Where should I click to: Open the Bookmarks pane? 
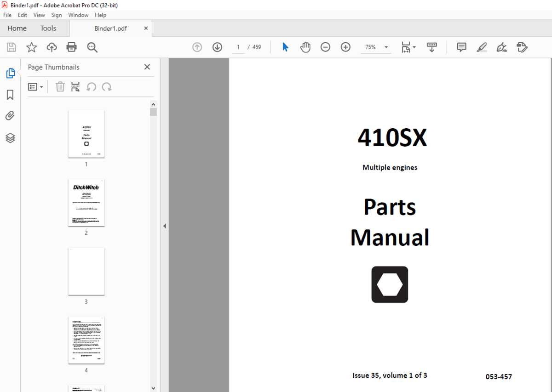pyautogui.click(x=10, y=95)
